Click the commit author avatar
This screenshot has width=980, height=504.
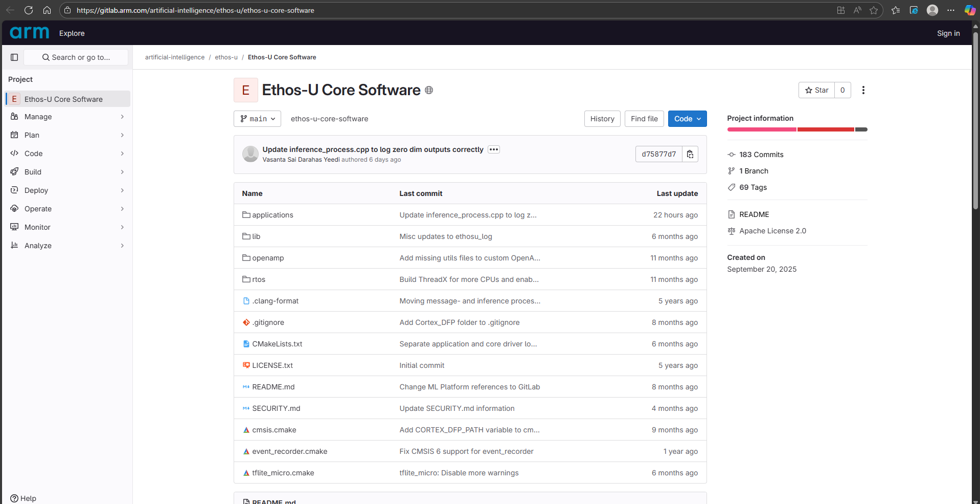(x=250, y=154)
